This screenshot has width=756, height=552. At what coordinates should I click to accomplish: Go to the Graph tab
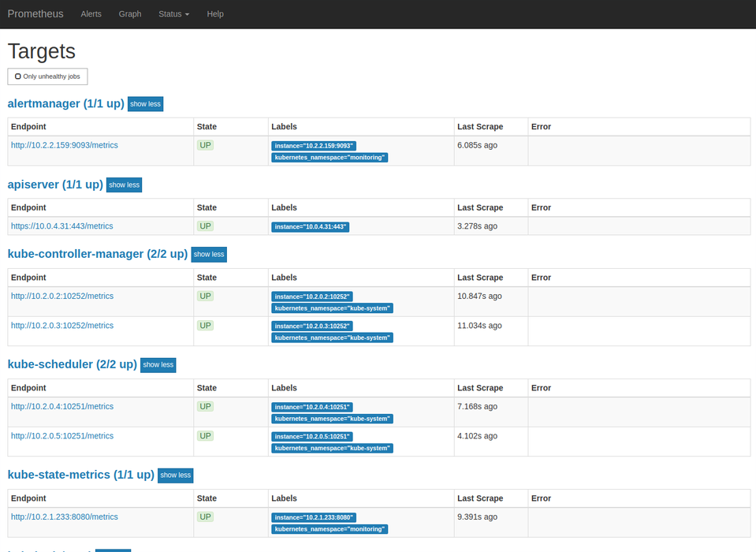[130, 14]
